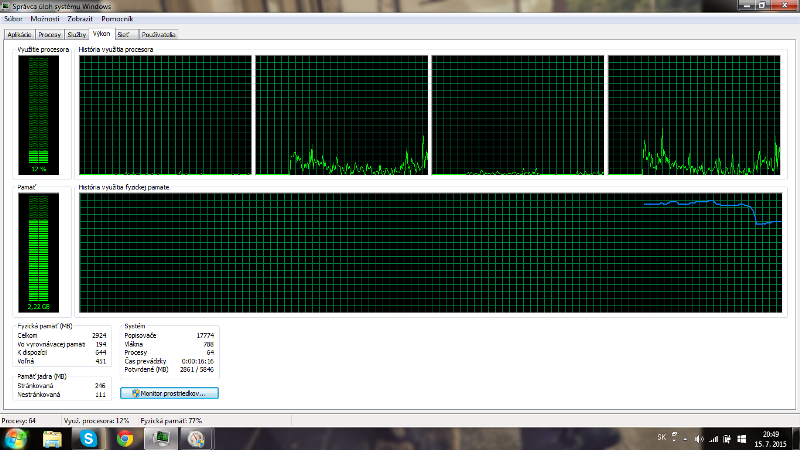Open the Zobraziť menu
Screen dimensions: 800x450
coord(80,19)
